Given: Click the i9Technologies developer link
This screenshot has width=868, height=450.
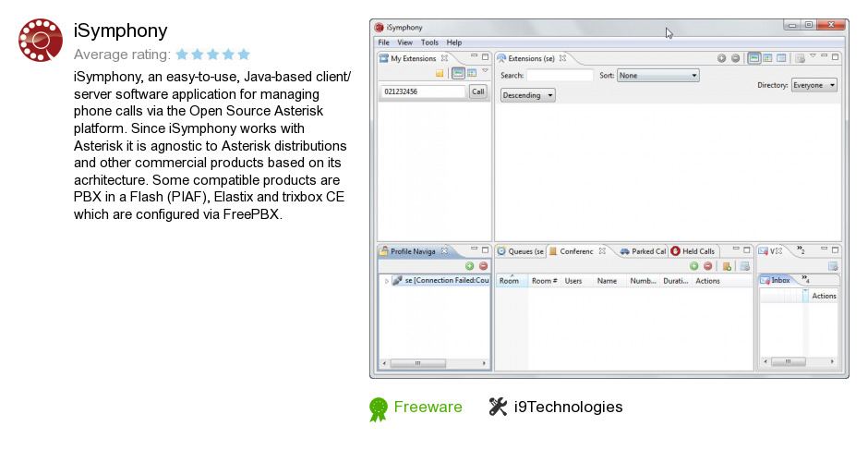Looking at the screenshot, I should point(568,407).
